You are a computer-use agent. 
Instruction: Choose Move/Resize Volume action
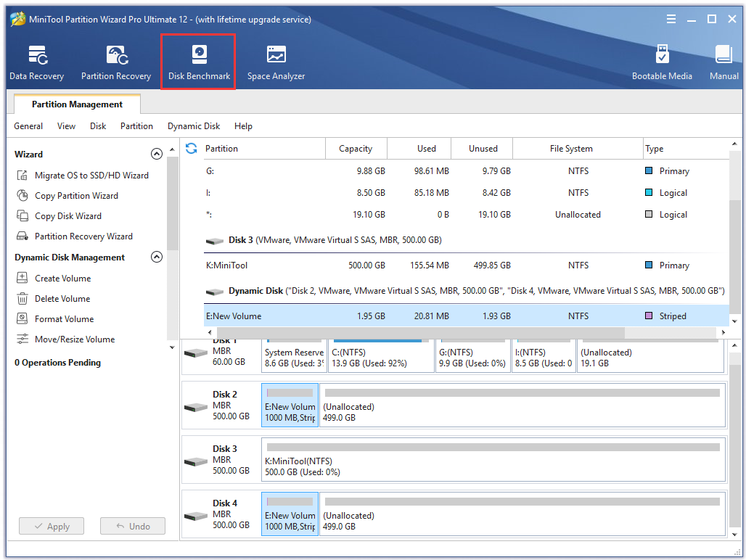point(65,339)
